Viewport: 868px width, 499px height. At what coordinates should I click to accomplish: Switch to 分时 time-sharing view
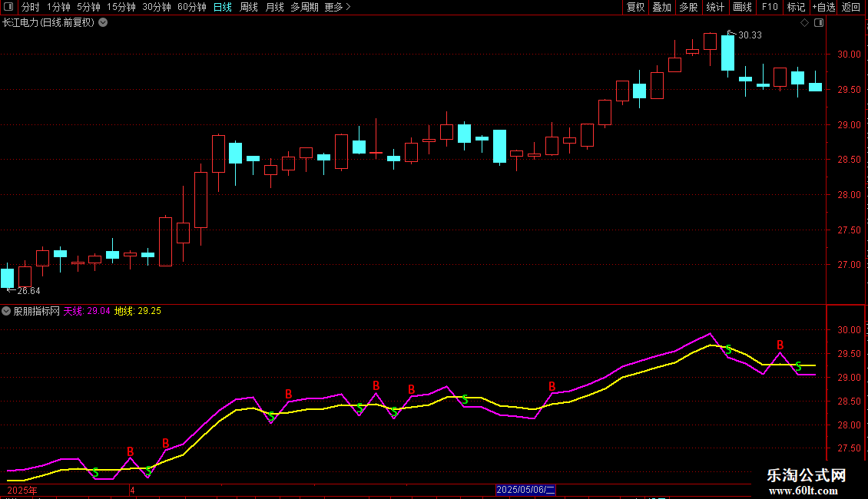click(31, 7)
